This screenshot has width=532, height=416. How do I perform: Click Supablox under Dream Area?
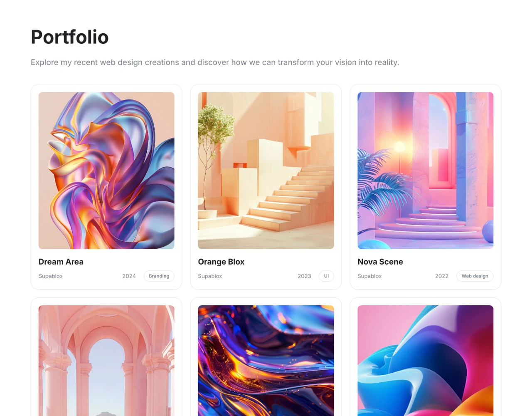(x=51, y=276)
